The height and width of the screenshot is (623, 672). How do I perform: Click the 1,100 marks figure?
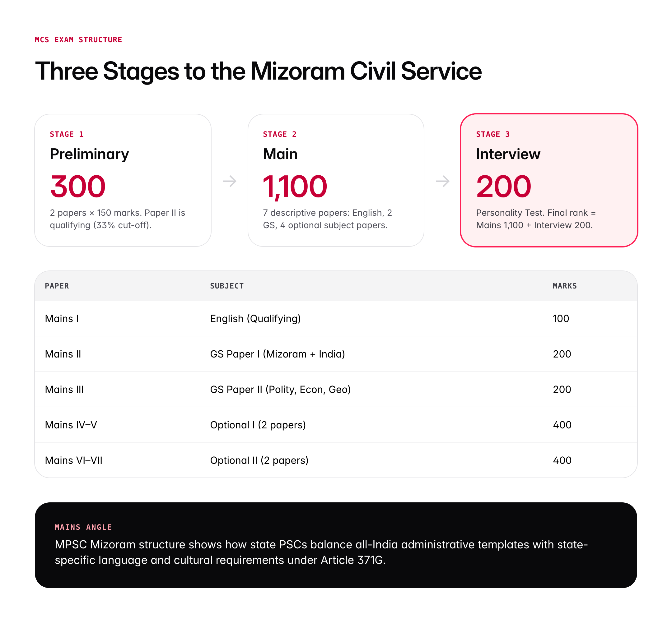click(x=295, y=186)
